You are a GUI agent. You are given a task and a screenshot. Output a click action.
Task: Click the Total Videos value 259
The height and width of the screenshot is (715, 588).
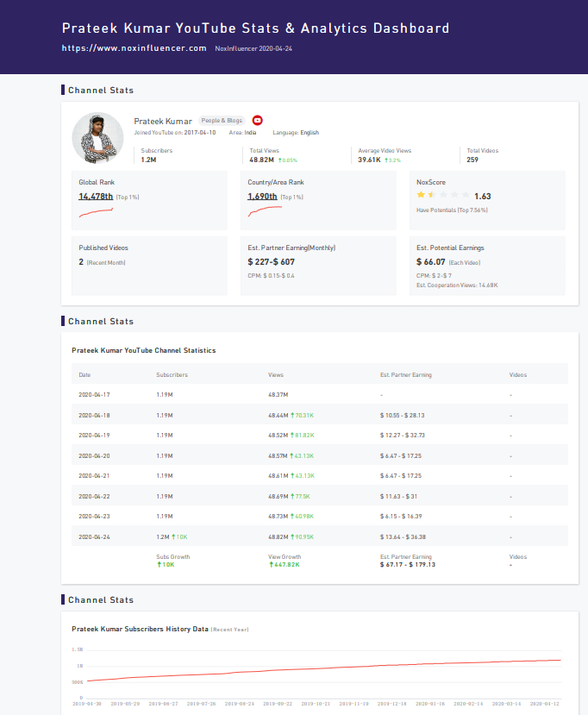[x=472, y=160]
